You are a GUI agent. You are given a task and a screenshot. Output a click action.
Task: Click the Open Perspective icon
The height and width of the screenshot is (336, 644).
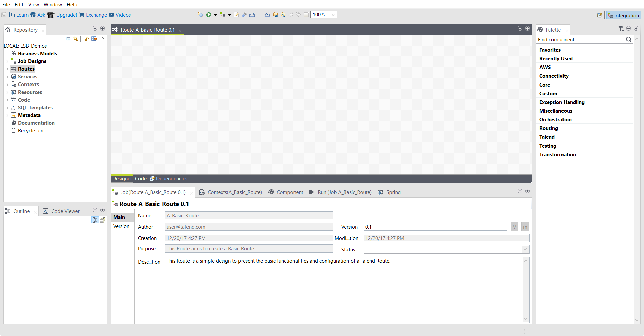(x=599, y=15)
